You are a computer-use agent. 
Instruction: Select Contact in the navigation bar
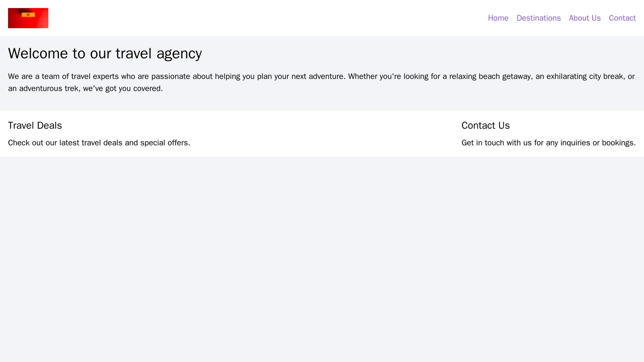[x=622, y=18]
